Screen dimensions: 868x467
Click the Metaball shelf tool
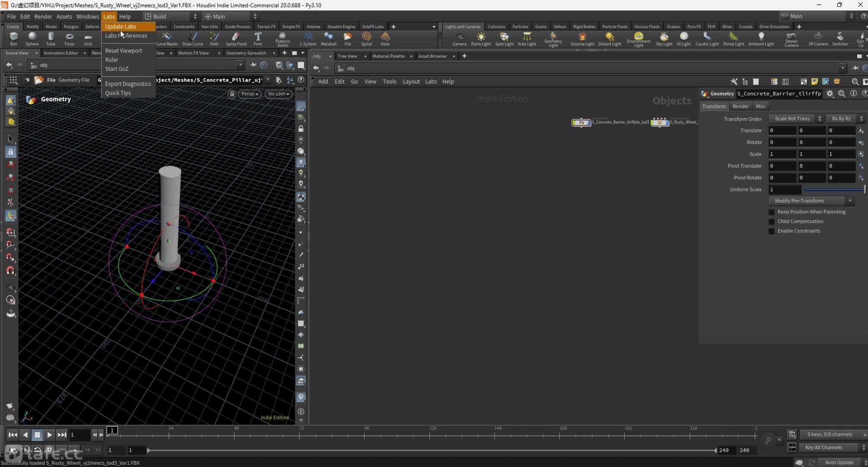tap(329, 38)
